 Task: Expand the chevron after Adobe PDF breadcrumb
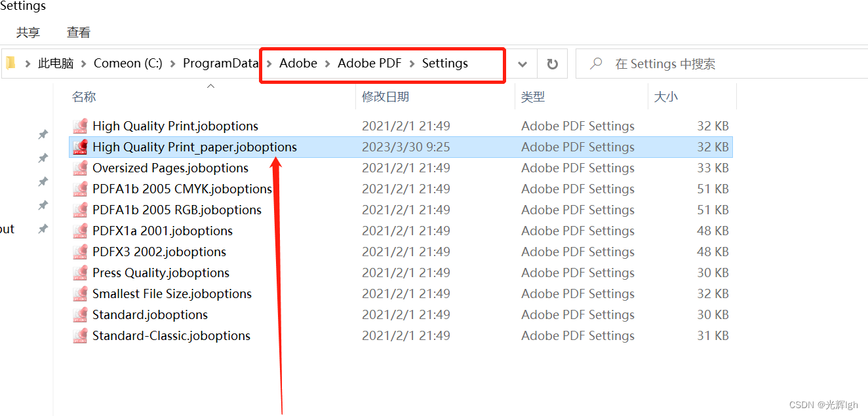point(412,64)
